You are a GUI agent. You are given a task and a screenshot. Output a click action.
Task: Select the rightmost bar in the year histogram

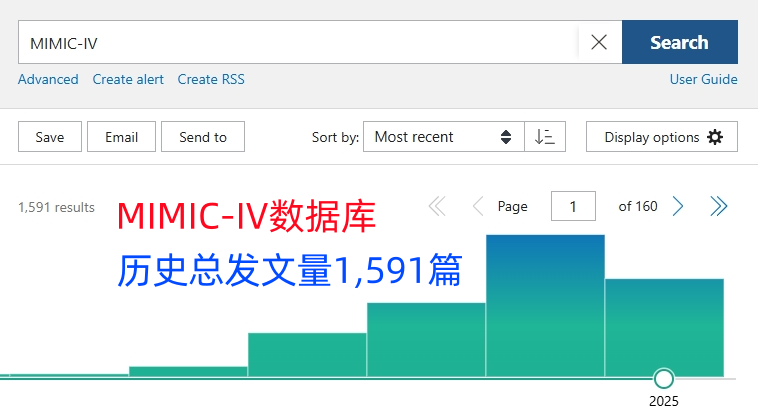[664, 327]
